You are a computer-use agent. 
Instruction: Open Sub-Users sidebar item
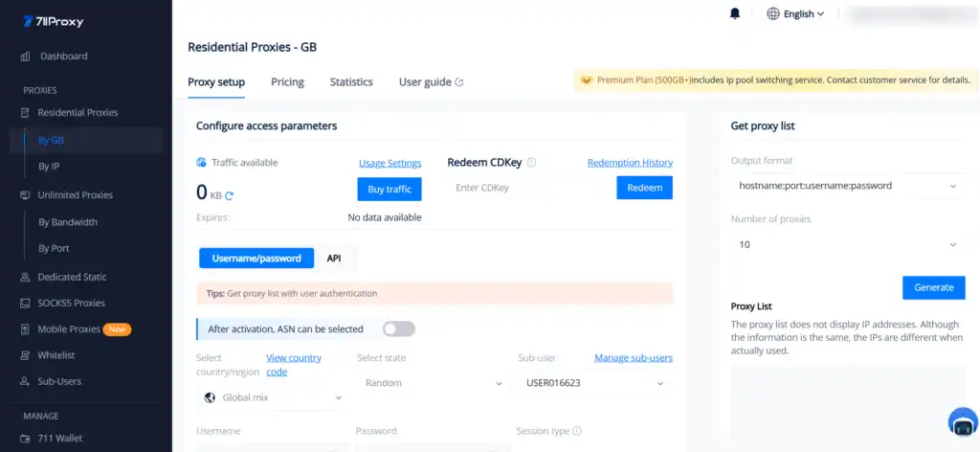point(59,381)
